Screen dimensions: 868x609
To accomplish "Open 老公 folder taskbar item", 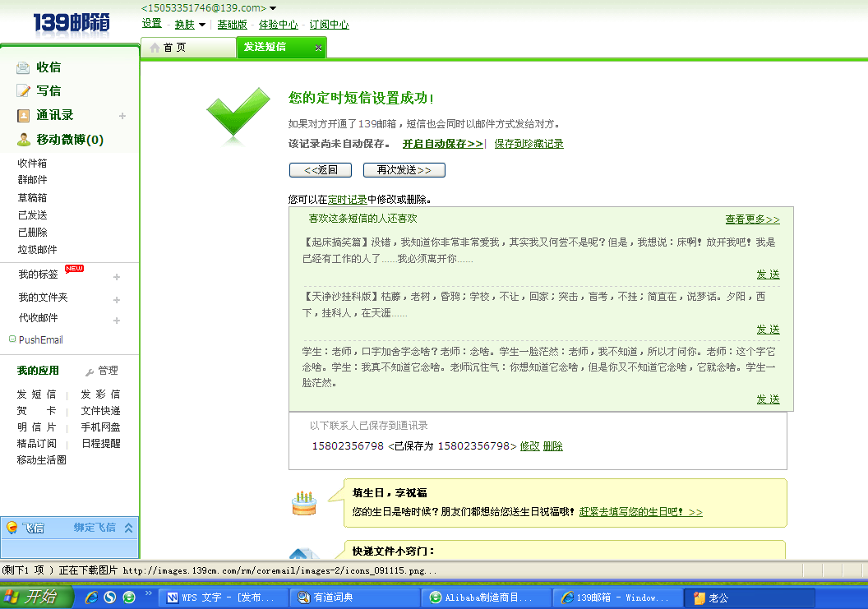I will [749, 597].
